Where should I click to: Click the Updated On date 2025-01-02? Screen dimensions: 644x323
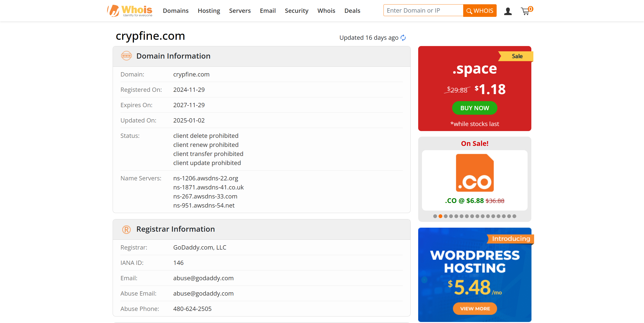pyautogui.click(x=189, y=120)
